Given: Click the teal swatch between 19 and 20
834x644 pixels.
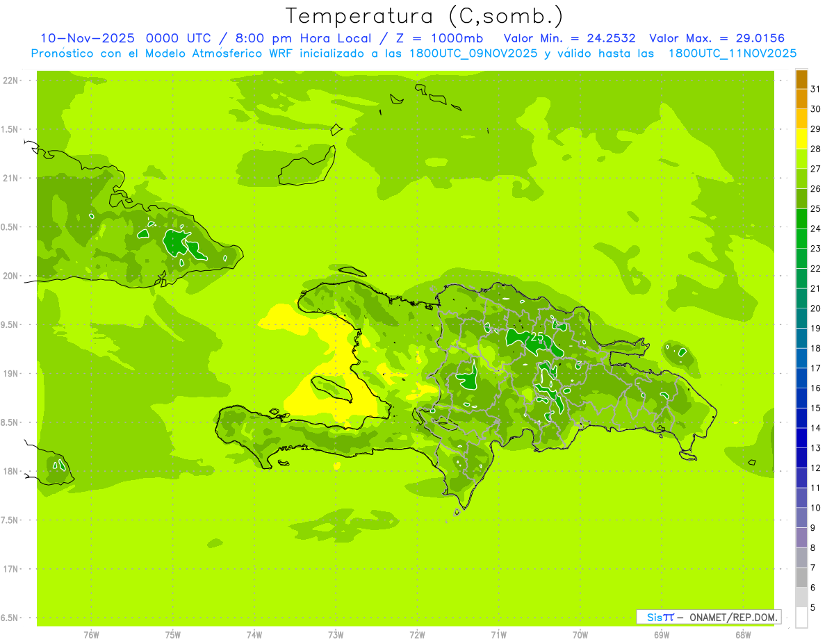Looking at the screenshot, I should point(801,319).
